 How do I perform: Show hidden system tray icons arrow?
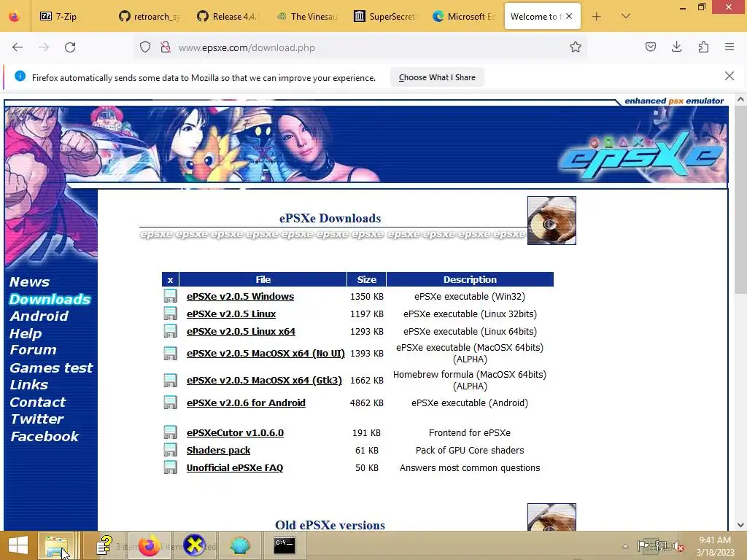point(625,546)
